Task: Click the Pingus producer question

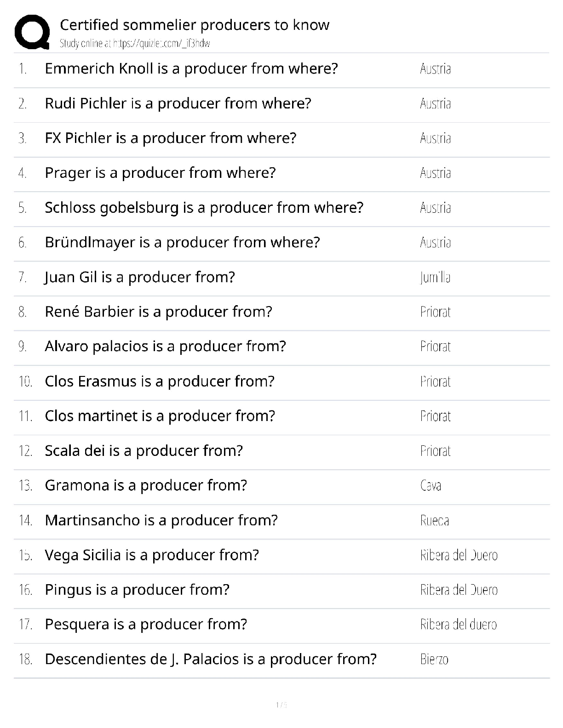Action: 137,590
